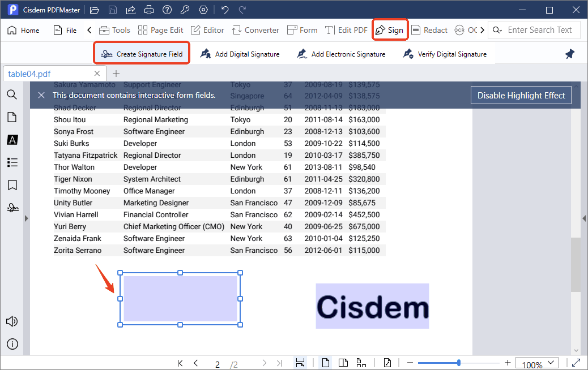Click the print icon in title bar
This screenshot has width=588, height=370.
pos(148,10)
